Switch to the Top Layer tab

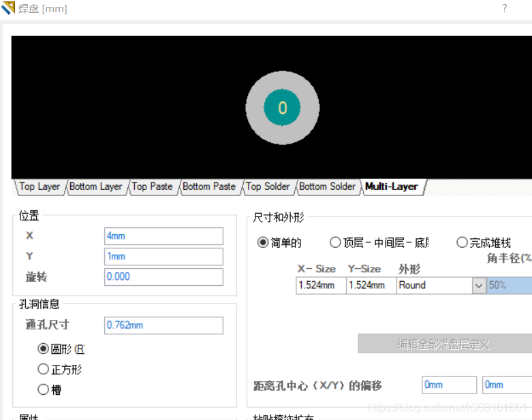(40, 187)
